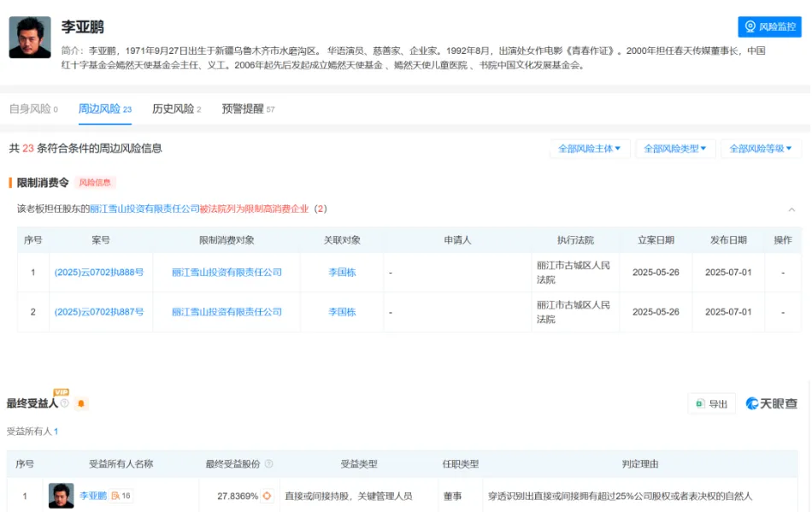The width and height of the screenshot is (812, 512).
Task: Collapse the 限制消费令 section chevron
Action: [x=791, y=209]
